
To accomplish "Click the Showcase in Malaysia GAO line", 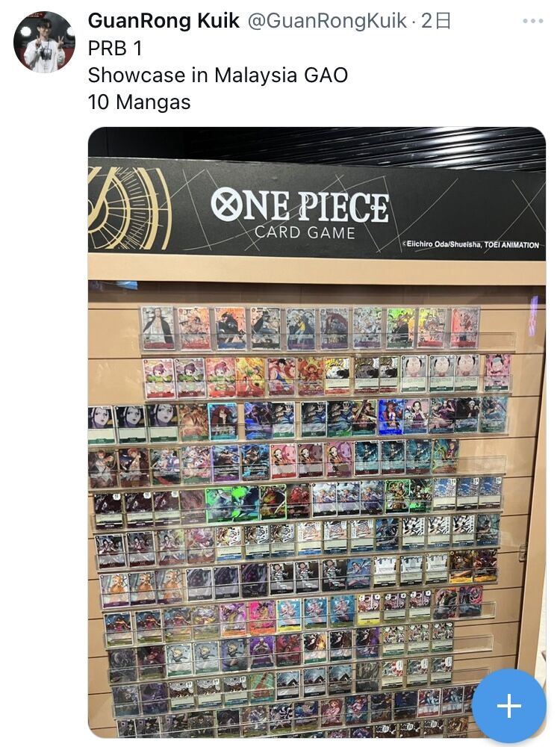I will (218, 75).
